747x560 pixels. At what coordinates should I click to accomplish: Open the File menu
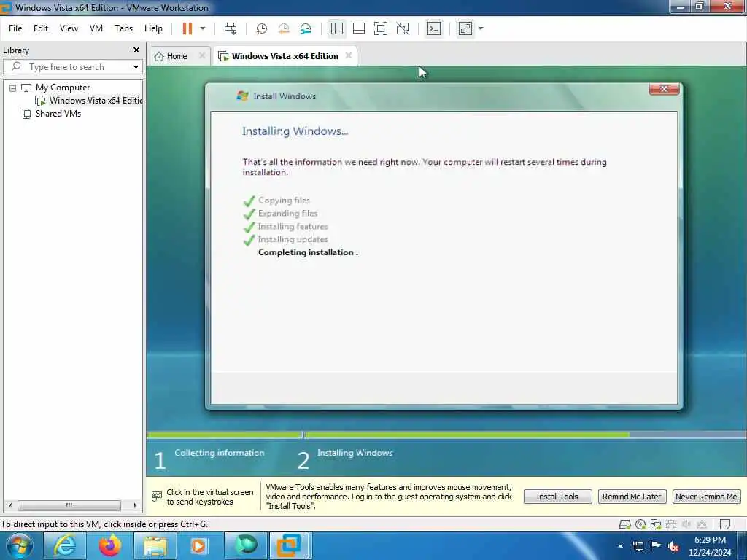coord(15,28)
